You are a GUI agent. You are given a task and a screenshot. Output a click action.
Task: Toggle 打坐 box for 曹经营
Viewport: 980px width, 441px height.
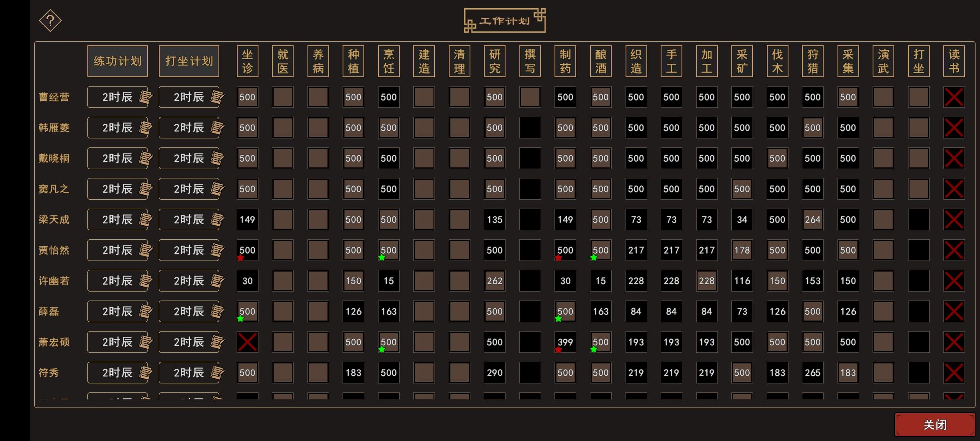[919, 97]
